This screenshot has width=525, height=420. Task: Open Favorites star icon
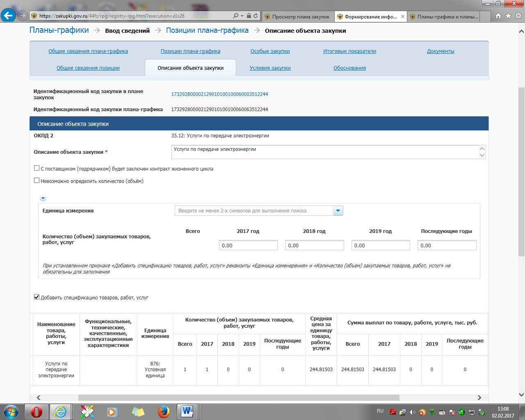point(508,16)
